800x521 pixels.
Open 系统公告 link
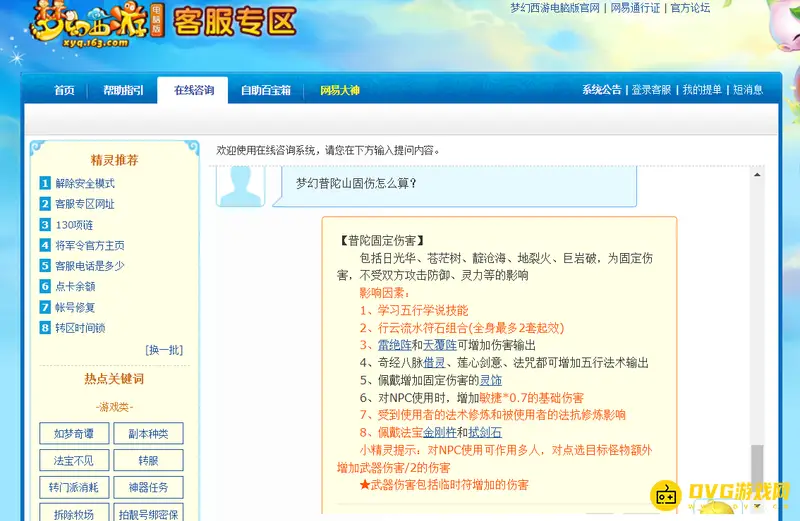point(602,90)
